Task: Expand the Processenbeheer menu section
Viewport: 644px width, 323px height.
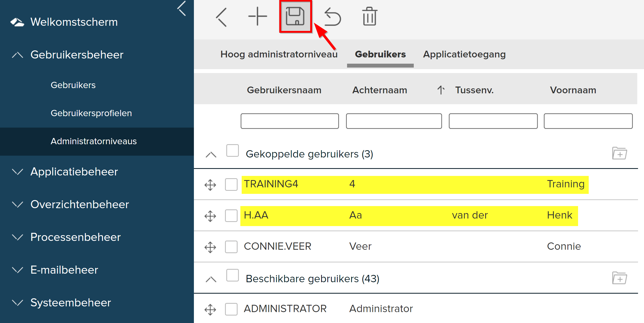Action: (x=18, y=237)
